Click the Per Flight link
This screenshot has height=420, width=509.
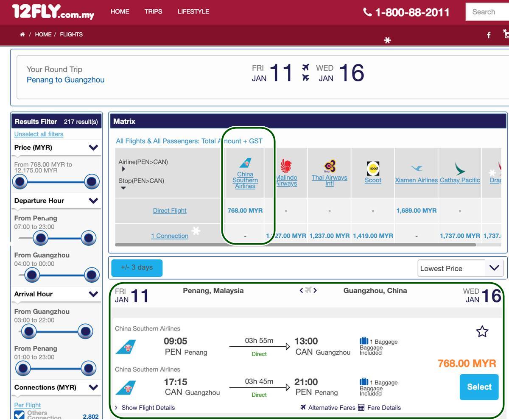click(x=28, y=405)
